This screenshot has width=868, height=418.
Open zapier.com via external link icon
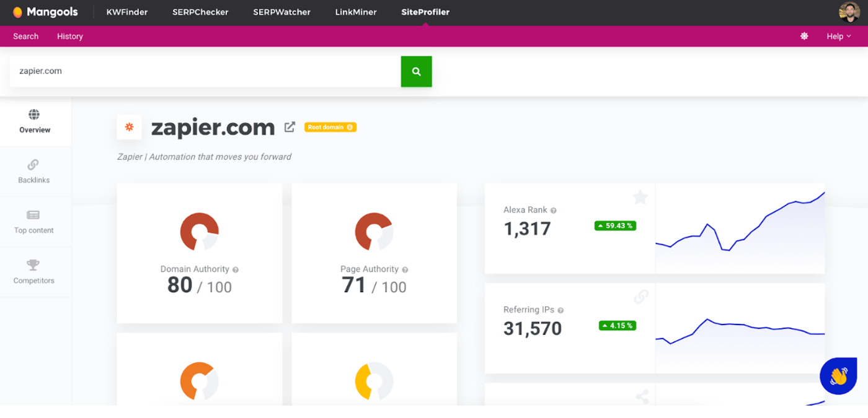click(290, 127)
